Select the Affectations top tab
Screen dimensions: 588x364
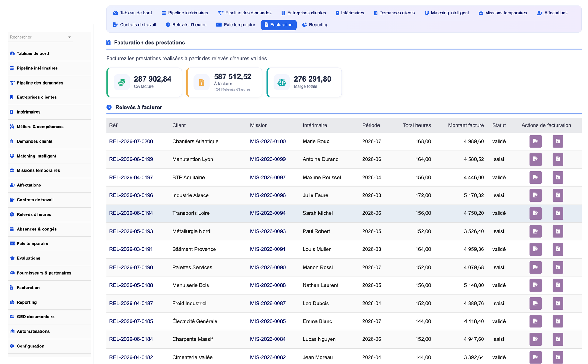pyautogui.click(x=552, y=13)
